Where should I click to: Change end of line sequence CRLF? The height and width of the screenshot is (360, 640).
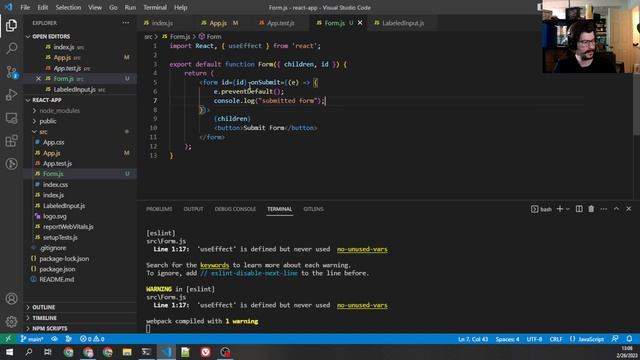point(556,339)
